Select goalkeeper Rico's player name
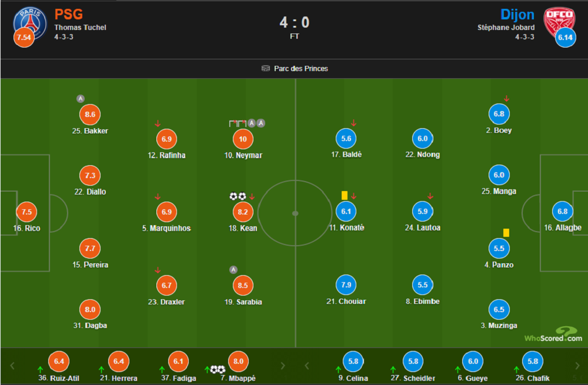The width and height of the screenshot is (588, 385). pos(26,228)
